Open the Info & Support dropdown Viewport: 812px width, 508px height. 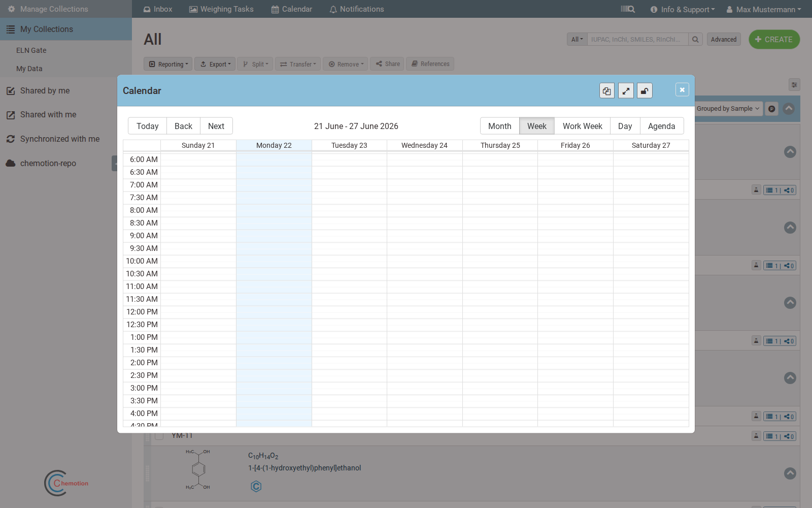click(683, 9)
